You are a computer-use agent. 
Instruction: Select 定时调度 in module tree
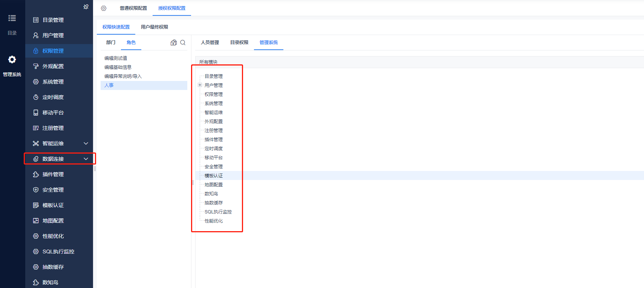(x=214, y=149)
